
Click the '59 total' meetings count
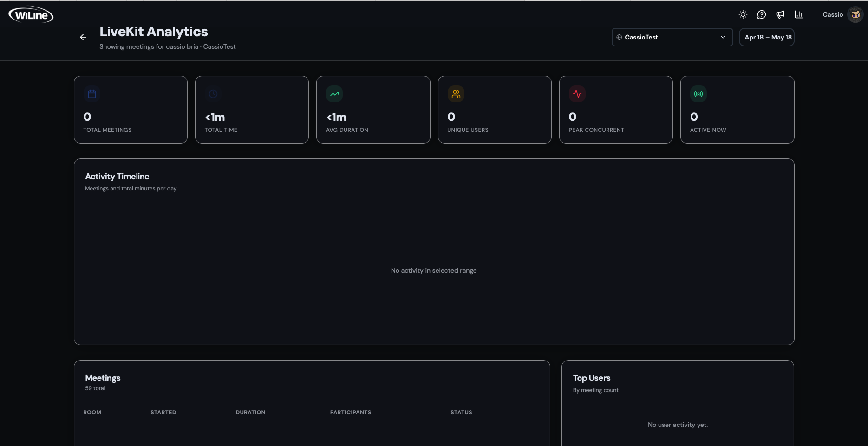pyautogui.click(x=95, y=388)
